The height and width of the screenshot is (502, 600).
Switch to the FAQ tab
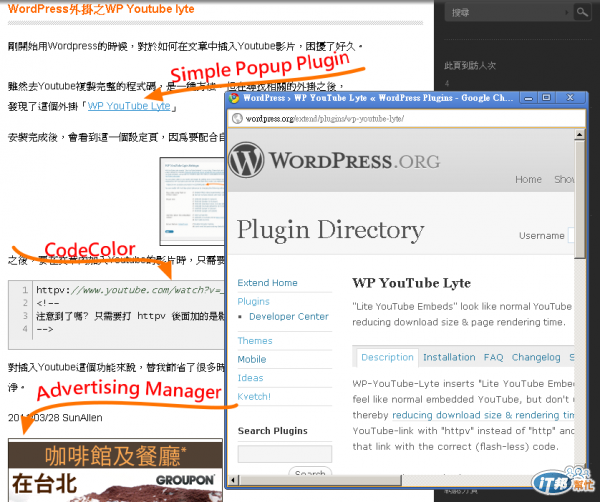494,357
